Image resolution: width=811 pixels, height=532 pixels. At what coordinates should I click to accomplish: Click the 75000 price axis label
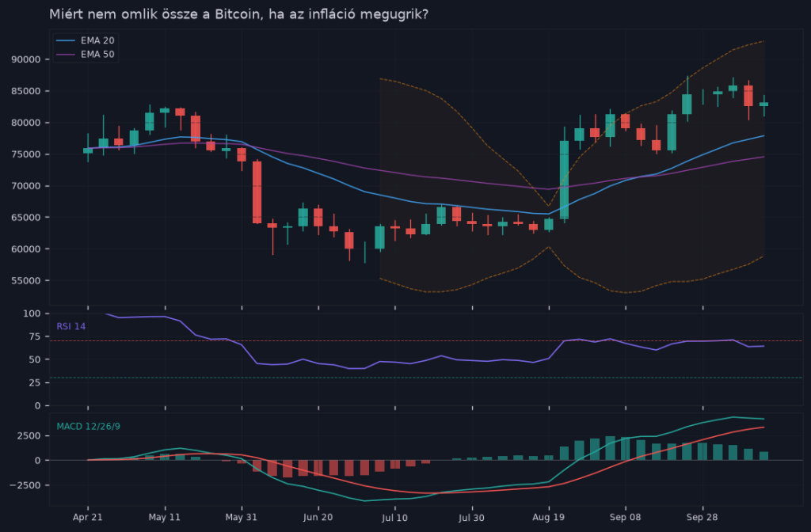click(x=26, y=154)
